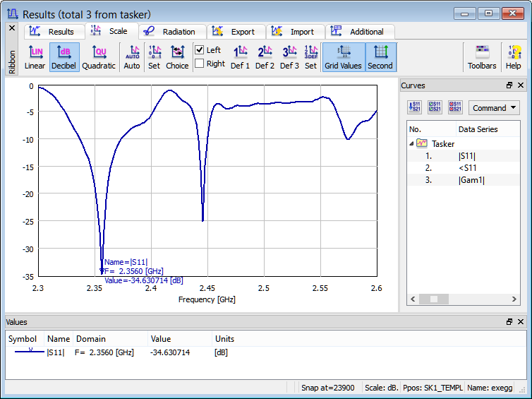532x399 pixels.
Task: Click the Toolbars button
Action: click(x=482, y=56)
